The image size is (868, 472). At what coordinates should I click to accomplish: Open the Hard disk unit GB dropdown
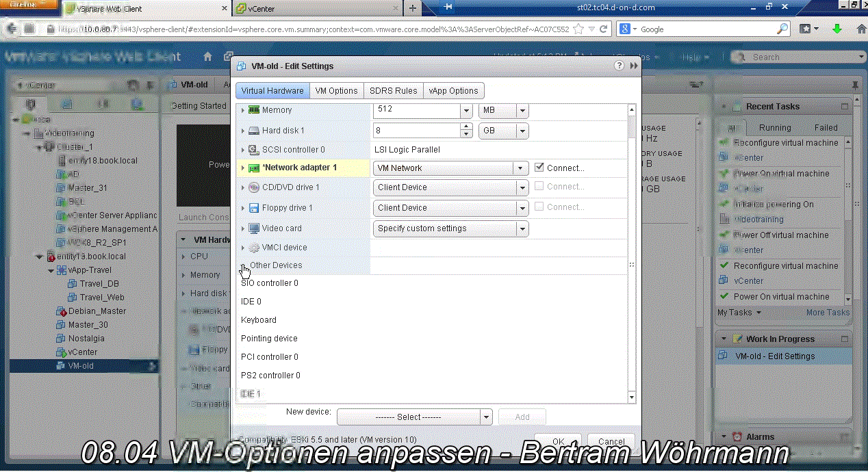click(522, 131)
